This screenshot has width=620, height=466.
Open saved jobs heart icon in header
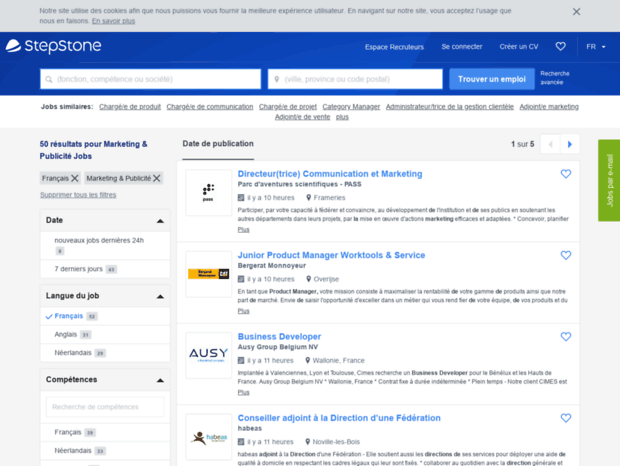click(560, 47)
